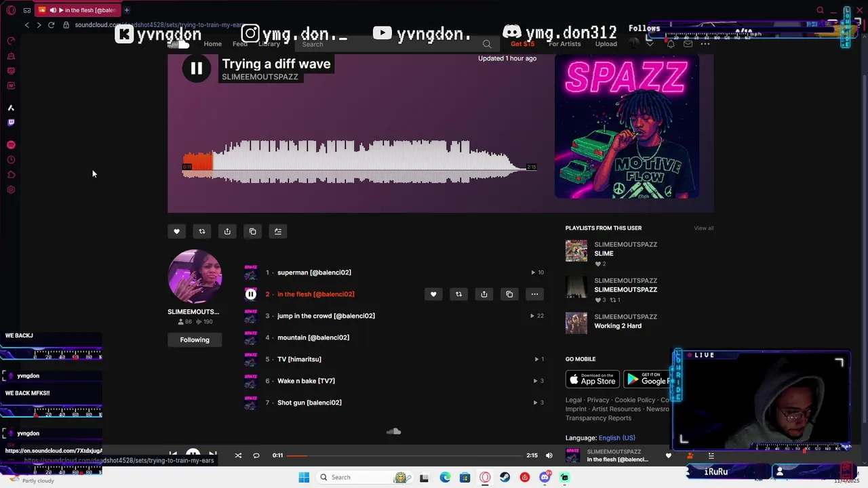
Task: Open a new browser tab
Action: coord(127,10)
